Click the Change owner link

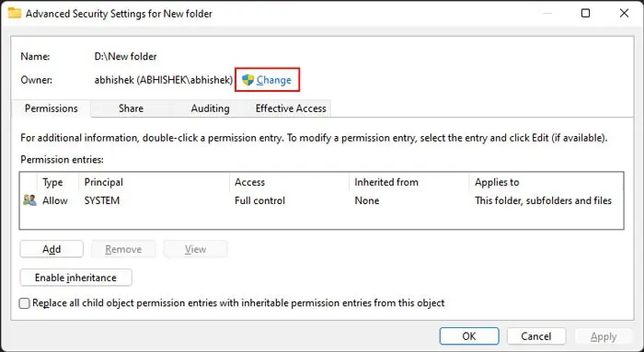pyautogui.click(x=273, y=80)
